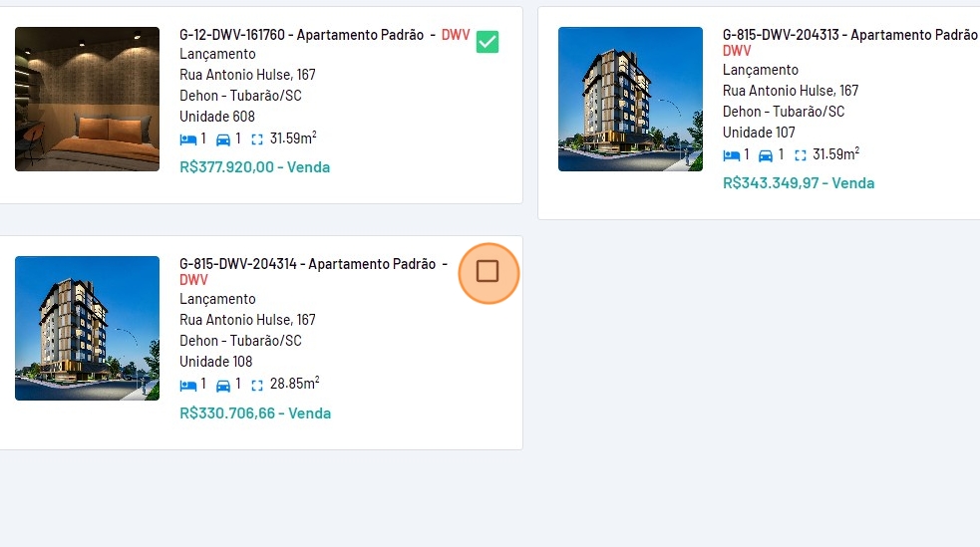Click the area icon beside 28.85m²

click(x=258, y=385)
